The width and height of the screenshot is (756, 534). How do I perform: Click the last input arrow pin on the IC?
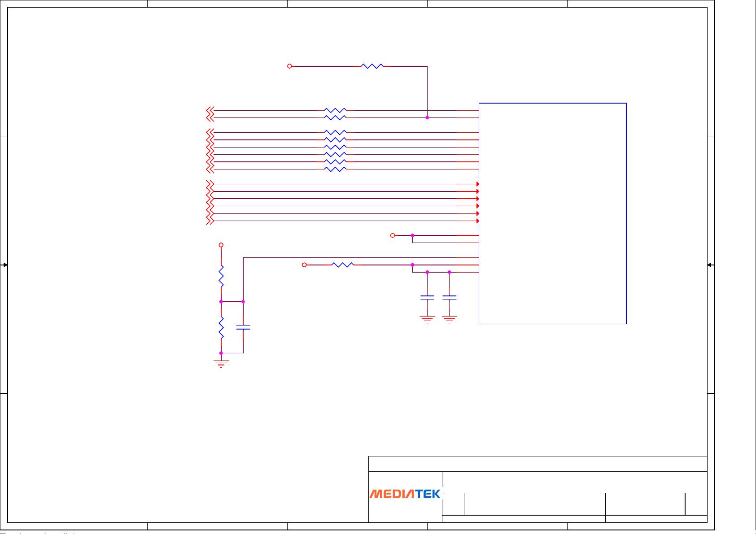(478, 221)
